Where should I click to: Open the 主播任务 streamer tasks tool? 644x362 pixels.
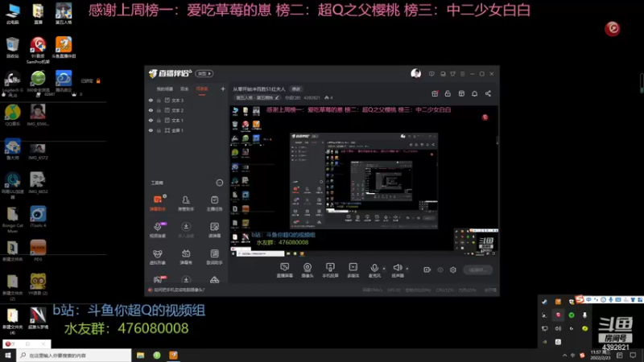click(x=214, y=203)
